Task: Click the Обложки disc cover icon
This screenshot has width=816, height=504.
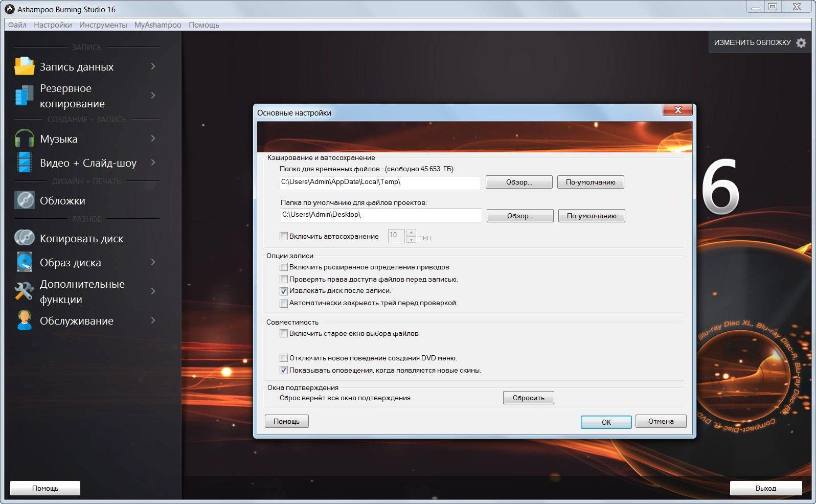Action: (24, 200)
